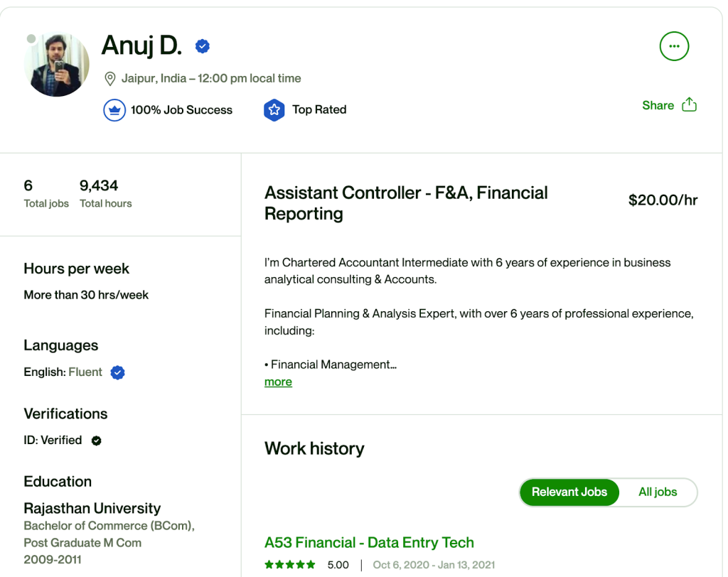Click the profile photo thumbnail
This screenshot has height=577, width=728.
click(57, 65)
